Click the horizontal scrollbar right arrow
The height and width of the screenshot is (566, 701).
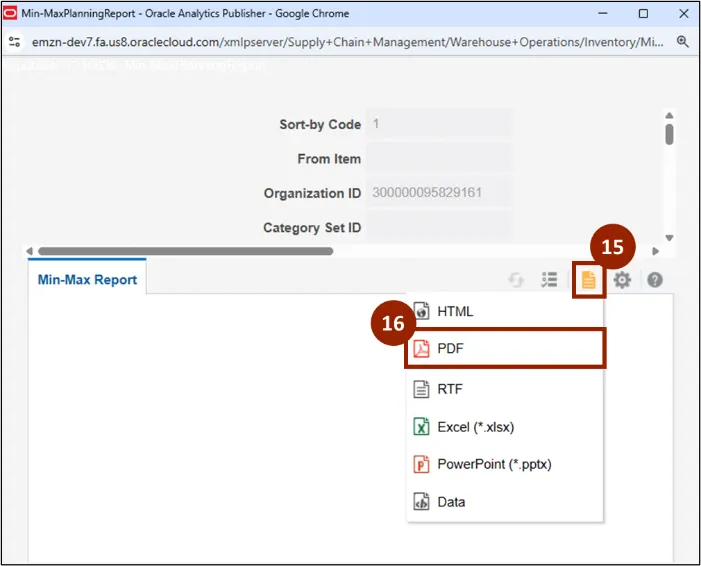655,251
